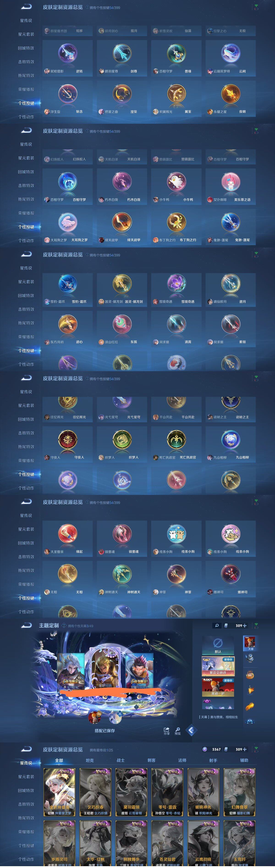275x868 pixels.
Task: Switch to the 刺客 hero class tab
Action: coord(152,760)
